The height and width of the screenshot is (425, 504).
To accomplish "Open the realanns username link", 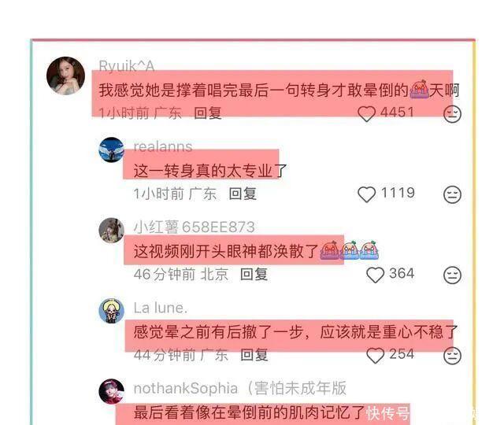I will [x=163, y=146].
